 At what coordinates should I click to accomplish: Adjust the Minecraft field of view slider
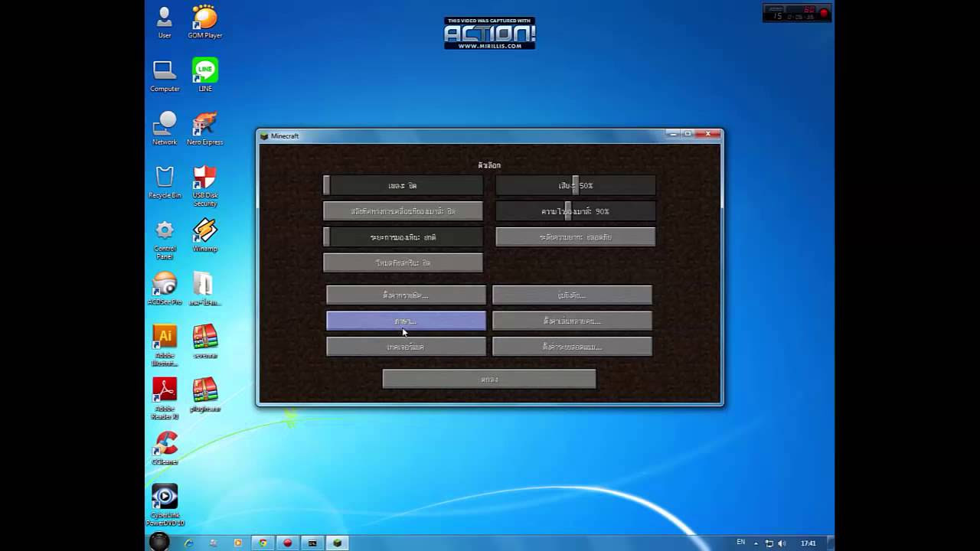[403, 237]
